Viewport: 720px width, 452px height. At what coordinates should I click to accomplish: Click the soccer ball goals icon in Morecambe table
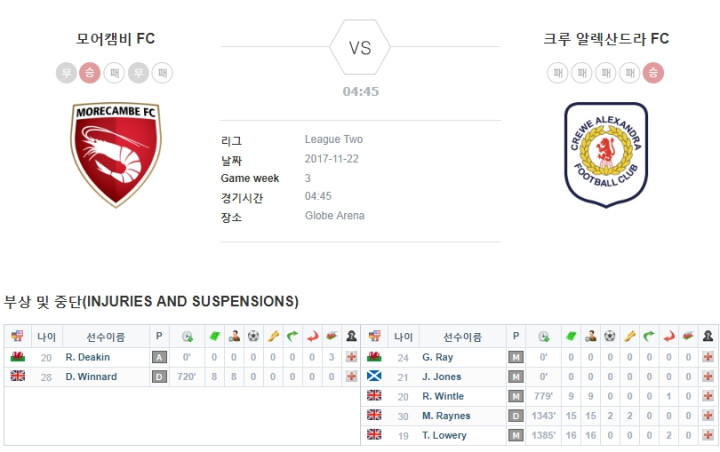[x=253, y=336]
